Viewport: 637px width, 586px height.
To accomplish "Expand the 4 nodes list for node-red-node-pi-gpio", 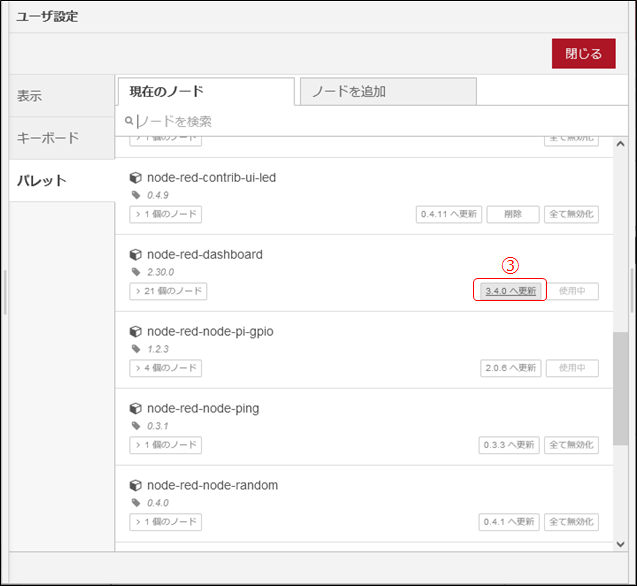I will pyautogui.click(x=165, y=368).
